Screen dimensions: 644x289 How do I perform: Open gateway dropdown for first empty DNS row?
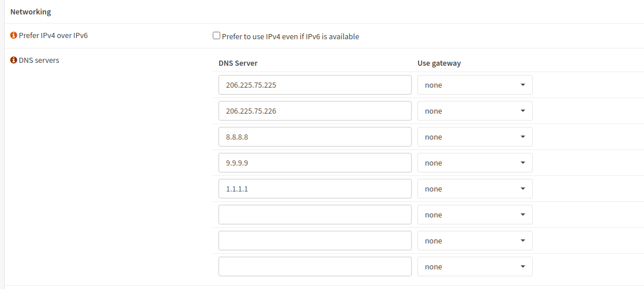(x=475, y=215)
